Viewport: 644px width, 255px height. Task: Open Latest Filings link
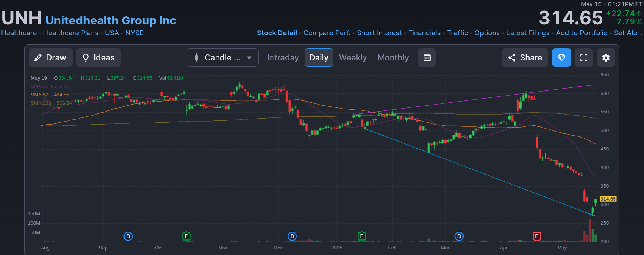pos(528,33)
